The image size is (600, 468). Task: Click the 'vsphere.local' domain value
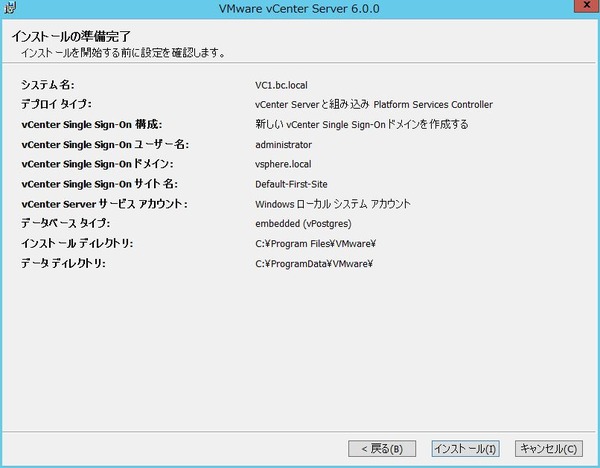point(283,164)
